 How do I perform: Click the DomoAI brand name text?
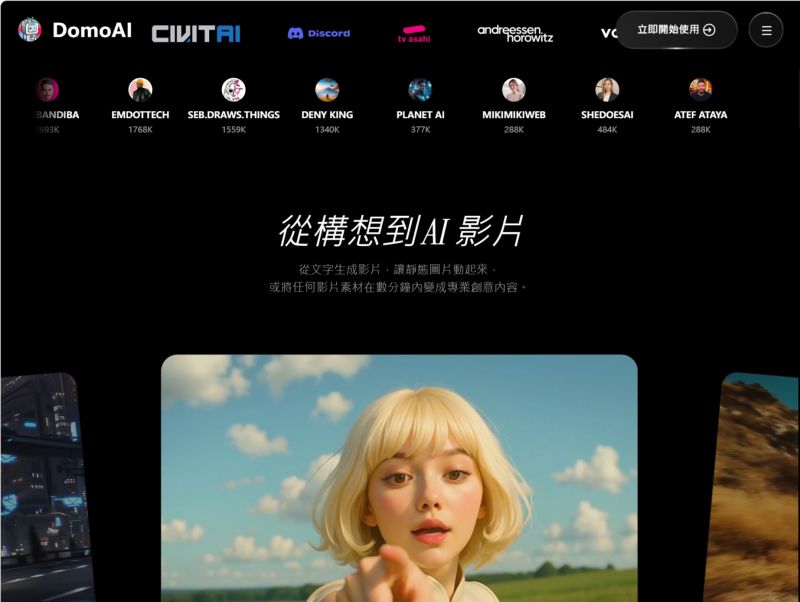pyautogui.click(x=92, y=30)
